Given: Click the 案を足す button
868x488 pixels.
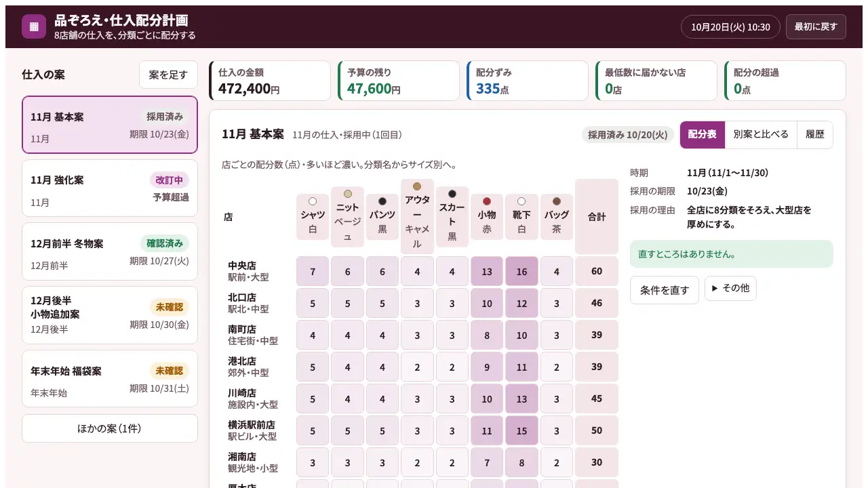Looking at the screenshot, I should (168, 75).
